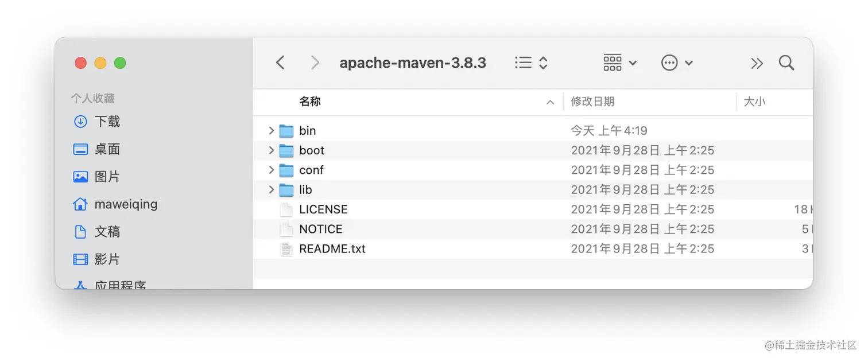Open 影片 in the sidebar

(x=97, y=259)
